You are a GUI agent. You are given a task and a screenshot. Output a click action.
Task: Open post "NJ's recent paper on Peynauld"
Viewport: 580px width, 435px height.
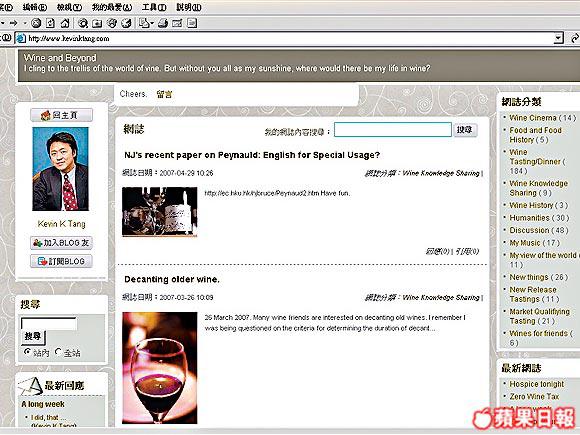(x=252, y=155)
